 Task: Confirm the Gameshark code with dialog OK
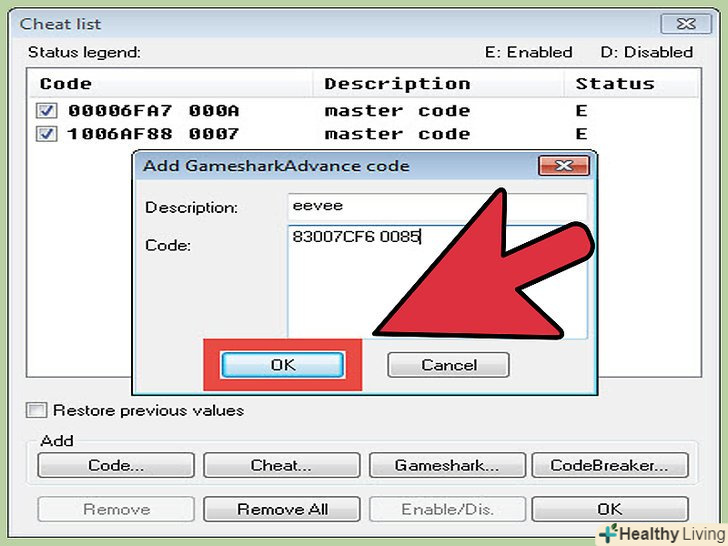pyautogui.click(x=283, y=365)
